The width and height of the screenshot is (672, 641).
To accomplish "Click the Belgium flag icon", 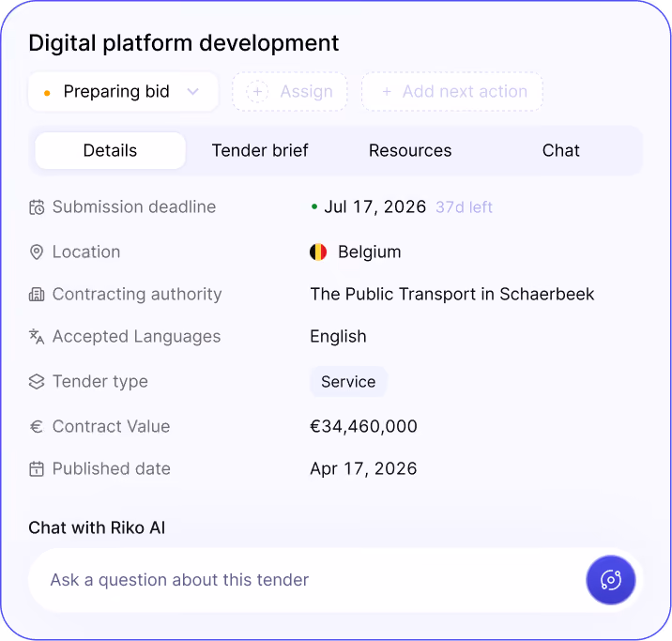I will tap(318, 252).
